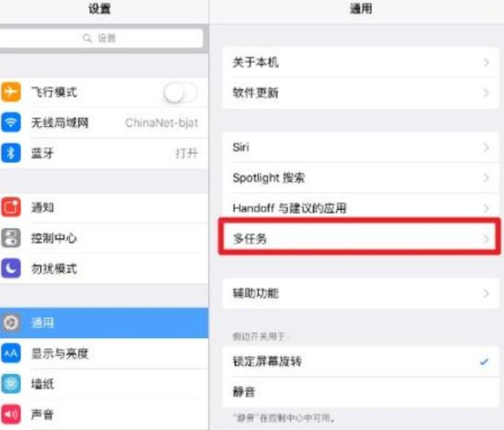The width and height of the screenshot is (504, 430).
Task: Tap the Wi-Fi blue icon
Action: click(x=11, y=123)
